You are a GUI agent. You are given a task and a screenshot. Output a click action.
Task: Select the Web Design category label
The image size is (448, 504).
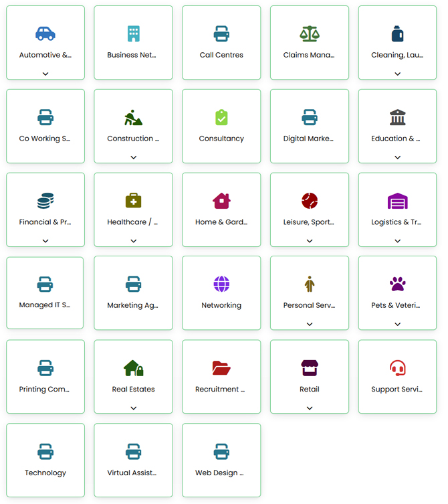219,473
